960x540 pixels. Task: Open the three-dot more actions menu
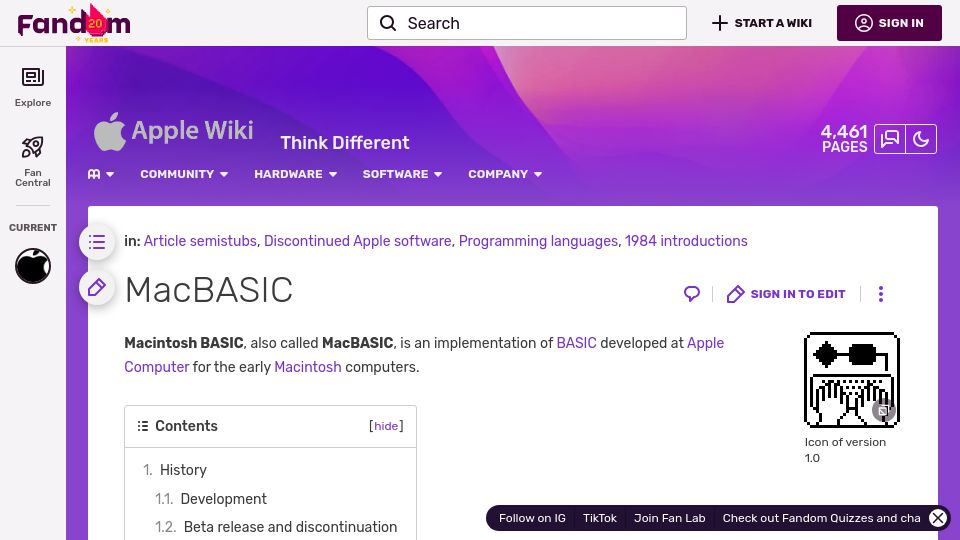[x=881, y=294]
